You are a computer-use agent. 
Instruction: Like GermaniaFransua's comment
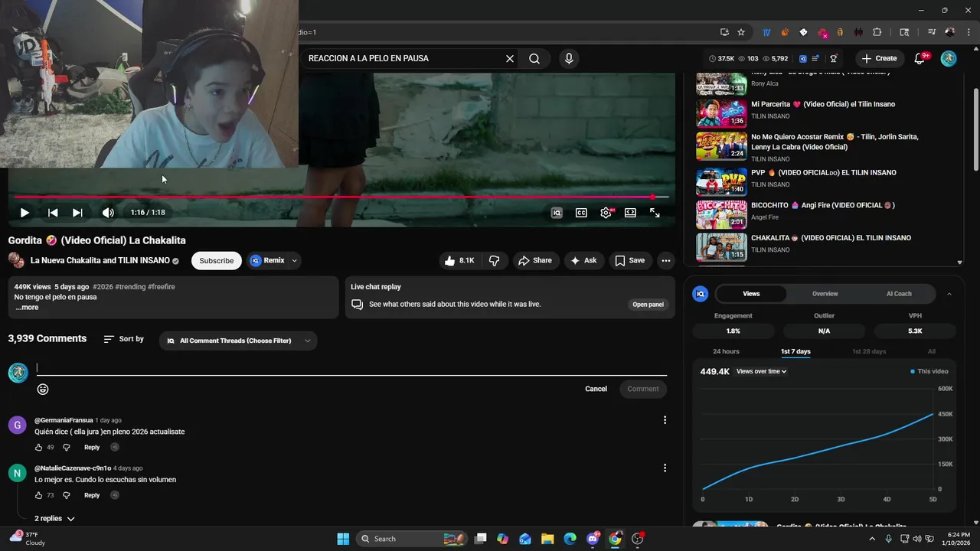pos(38,448)
